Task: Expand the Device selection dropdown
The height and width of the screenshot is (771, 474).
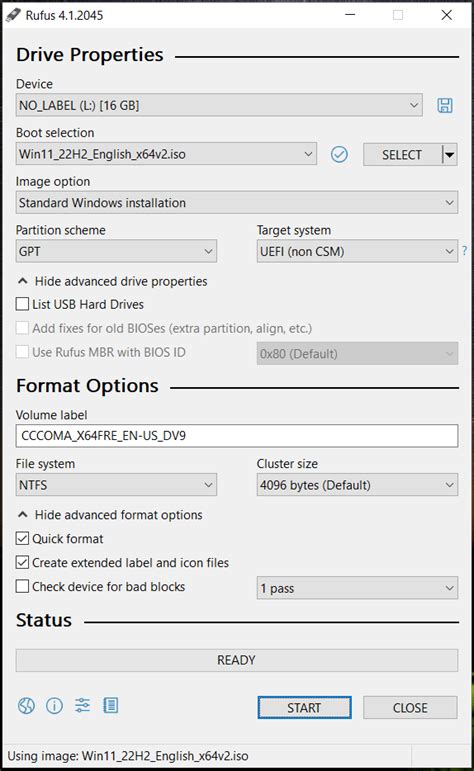Action: click(x=219, y=105)
